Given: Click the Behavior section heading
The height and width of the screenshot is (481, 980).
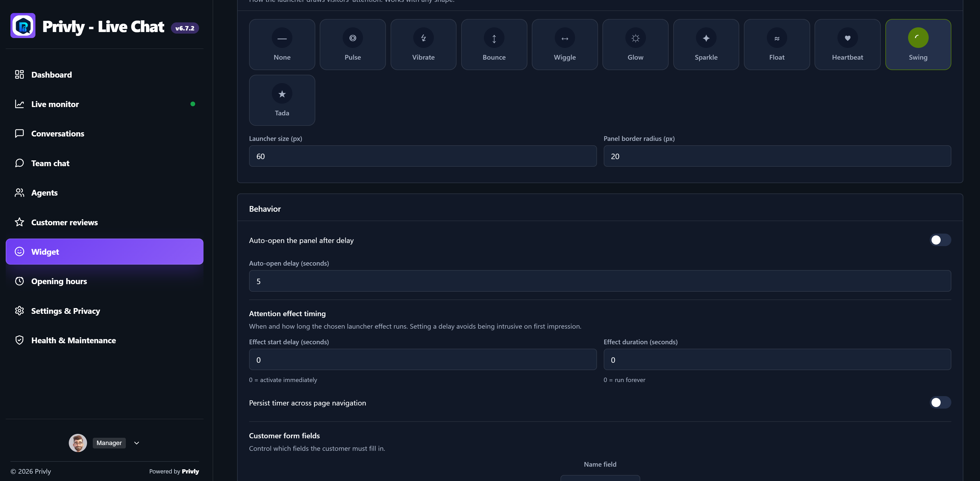Looking at the screenshot, I should [265, 209].
